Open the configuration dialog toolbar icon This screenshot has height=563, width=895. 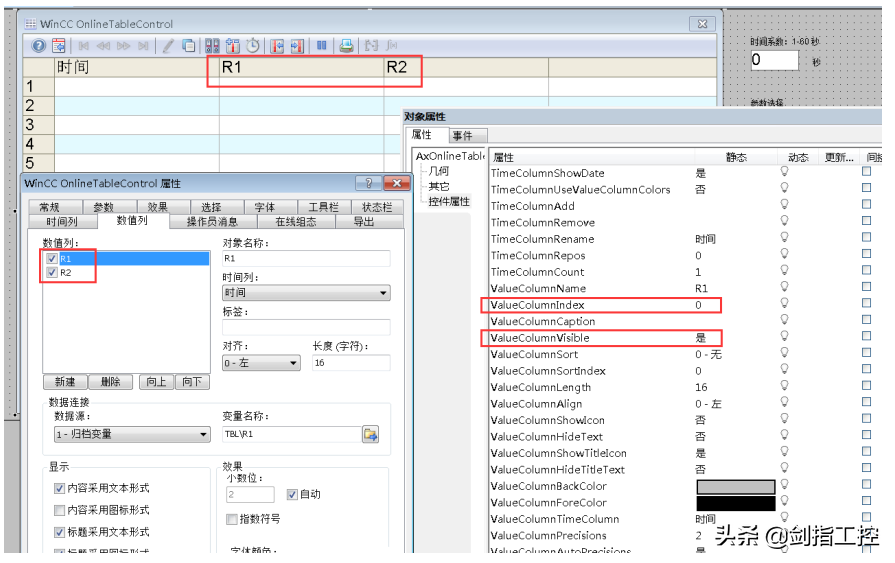pyautogui.click(x=59, y=46)
